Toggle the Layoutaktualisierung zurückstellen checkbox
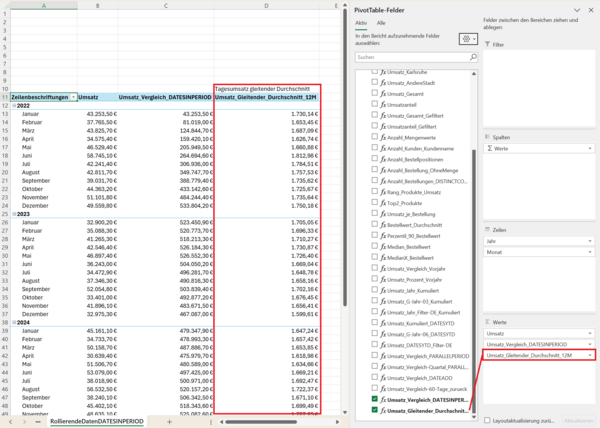 click(486, 421)
